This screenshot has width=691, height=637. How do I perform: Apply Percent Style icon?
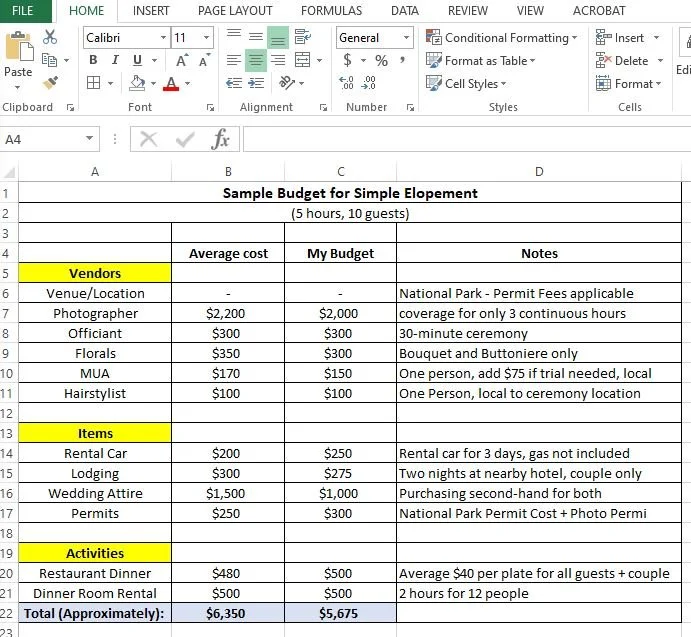[381, 60]
